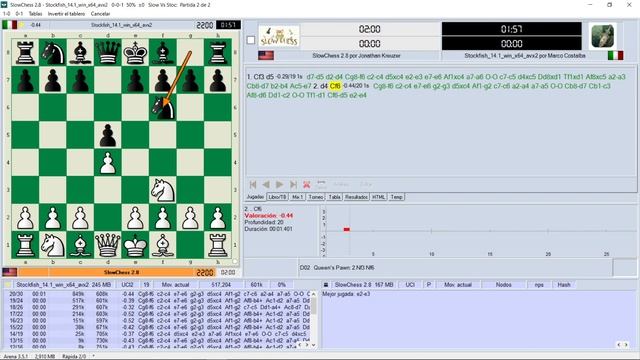Jump to last move navigation button
Screen dimensions: 640x360
point(293,184)
